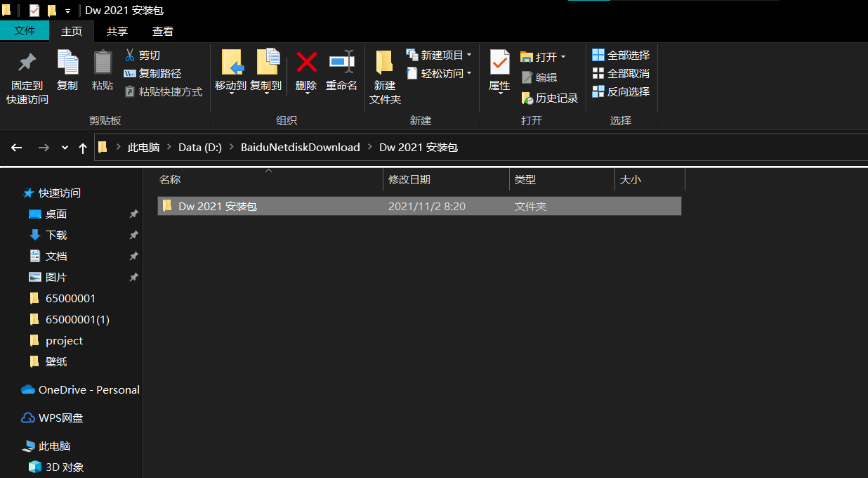This screenshot has width=868, height=478.
Task: Click the red Delete (删除) icon
Action: [x=306, y=62]
